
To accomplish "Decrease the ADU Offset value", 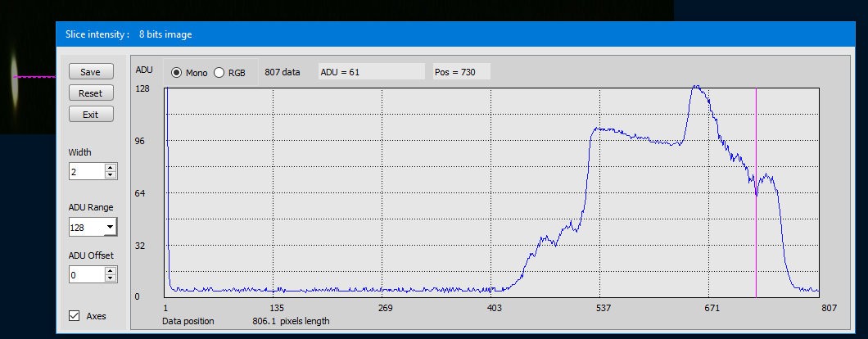I will click(111, 278).
